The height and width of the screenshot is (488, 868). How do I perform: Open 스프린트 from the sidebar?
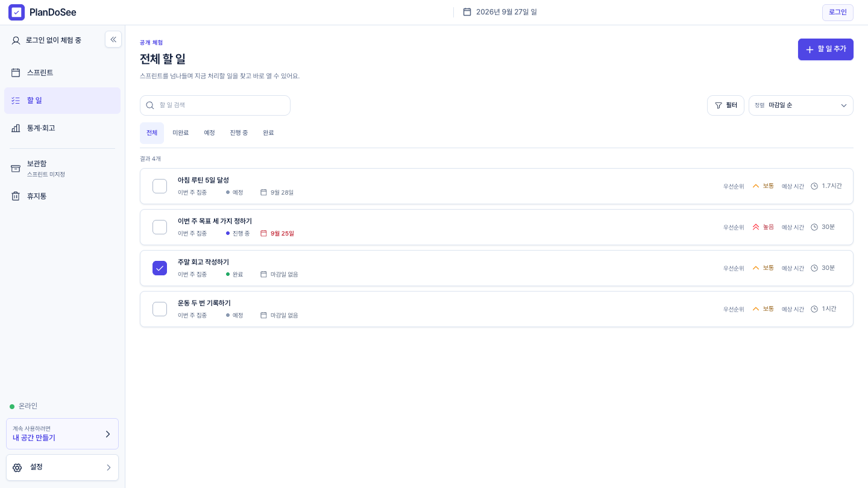pyautogui.click(x=62, y=73)
